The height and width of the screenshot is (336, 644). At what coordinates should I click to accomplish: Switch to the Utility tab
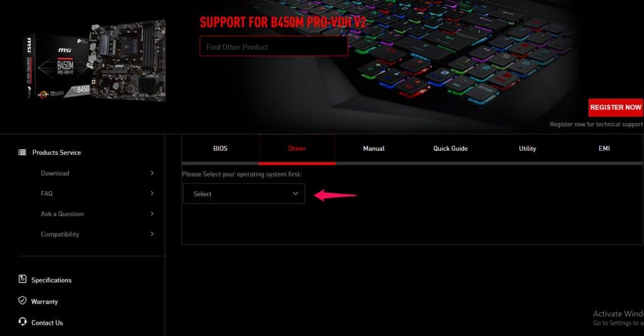tap(527, 149)
